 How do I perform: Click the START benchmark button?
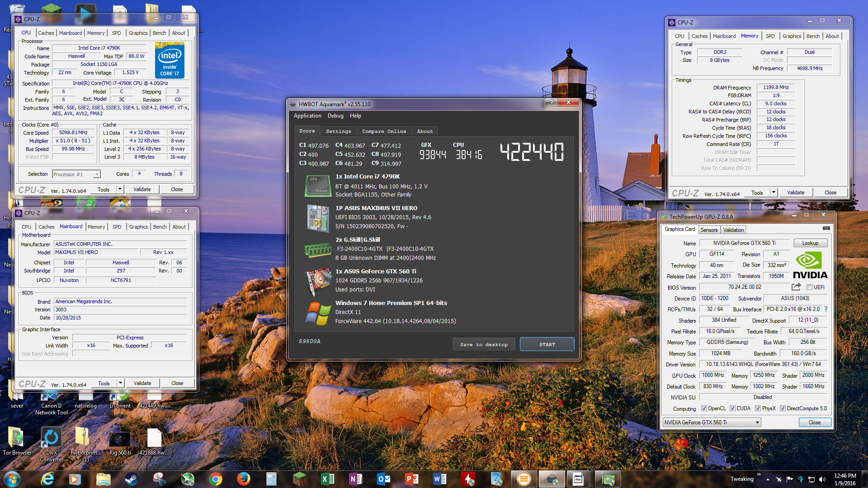tap(547, 344)
